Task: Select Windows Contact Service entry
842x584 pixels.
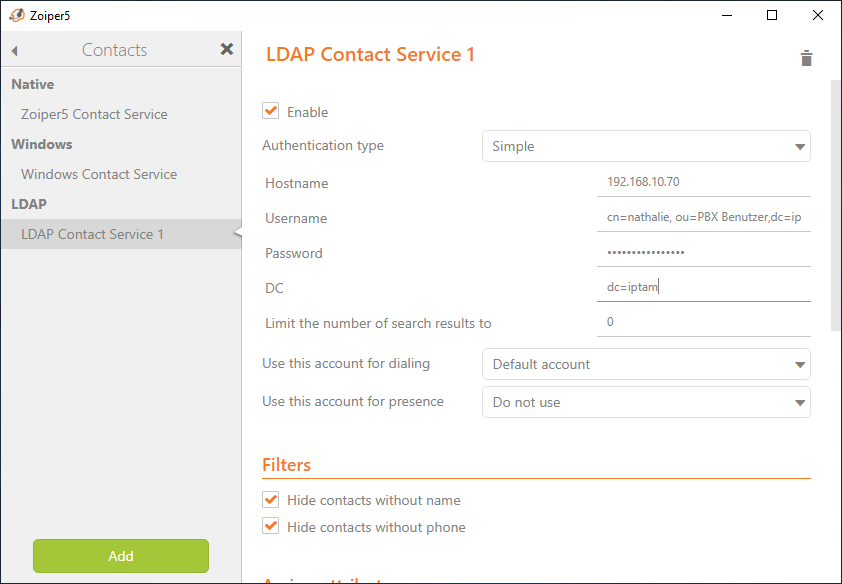Action: pos(99,174)
